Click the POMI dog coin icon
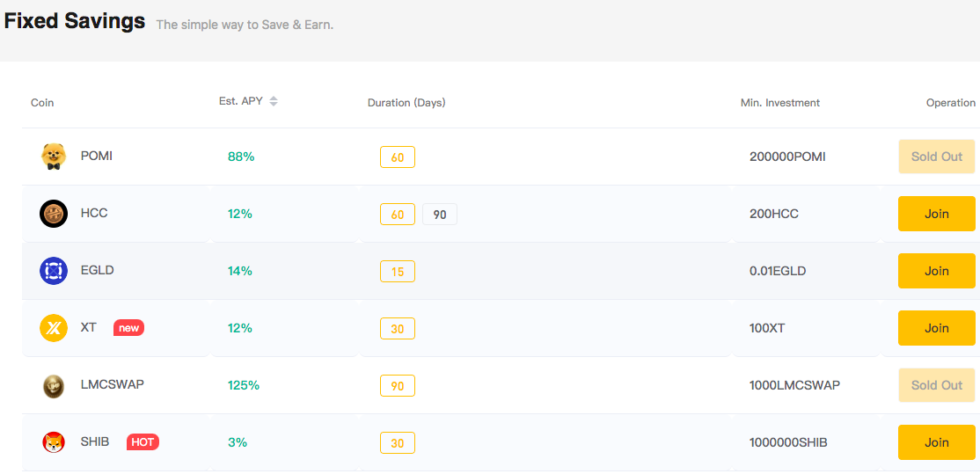The width and height of the screenshot is (980, 474). coord(53,157)
